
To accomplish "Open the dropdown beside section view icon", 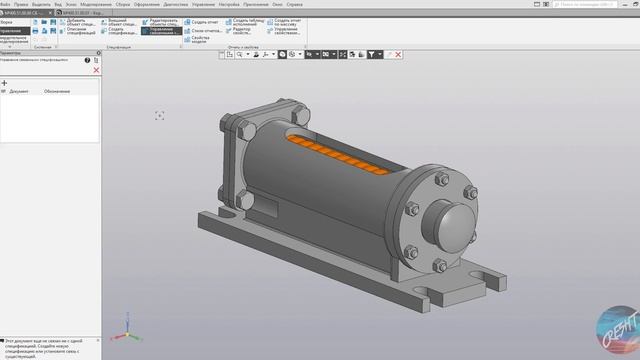I will tap(334, 55).
